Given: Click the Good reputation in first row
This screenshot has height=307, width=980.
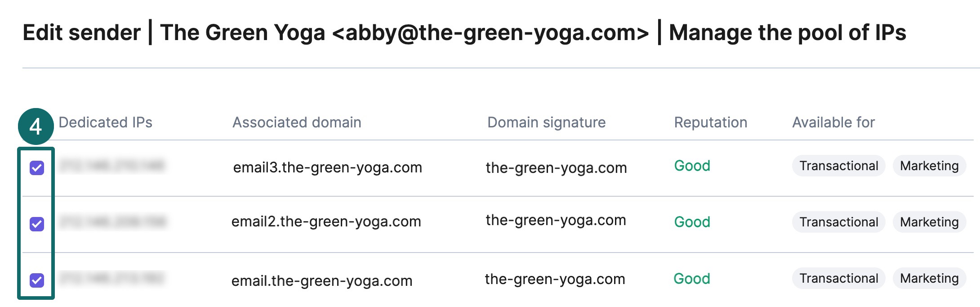Looking at the screenshot, I should coord(692,166).
